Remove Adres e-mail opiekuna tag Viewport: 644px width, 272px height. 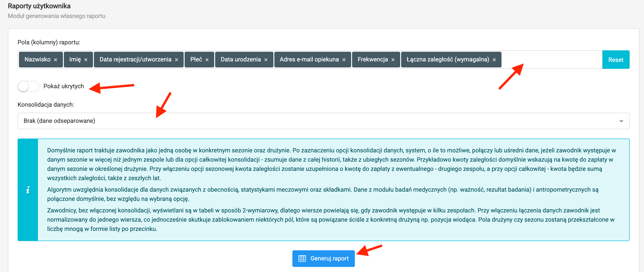(344, 60)
